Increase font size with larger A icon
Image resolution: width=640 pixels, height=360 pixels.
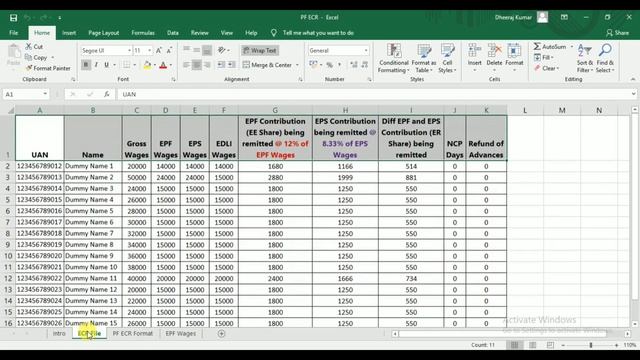tap(159, 50)
